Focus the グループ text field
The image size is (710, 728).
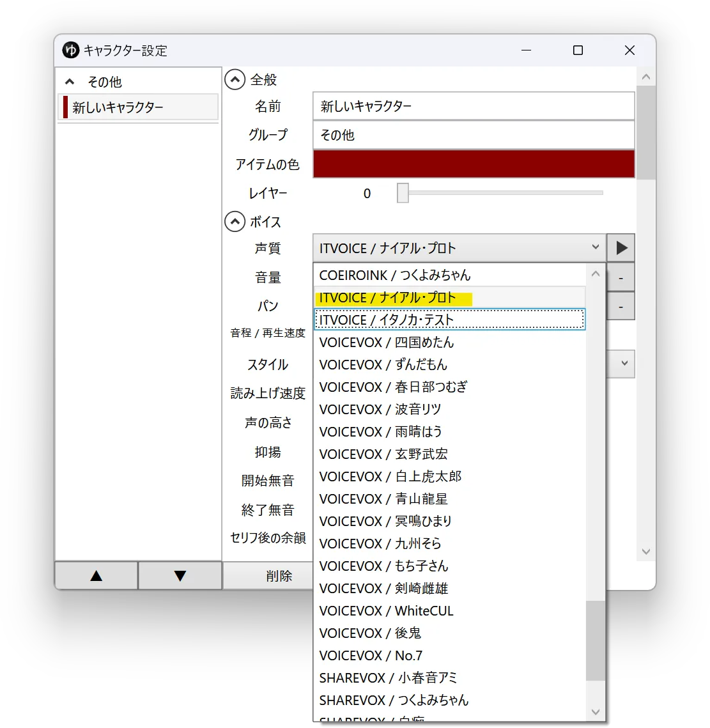point(474,135)
